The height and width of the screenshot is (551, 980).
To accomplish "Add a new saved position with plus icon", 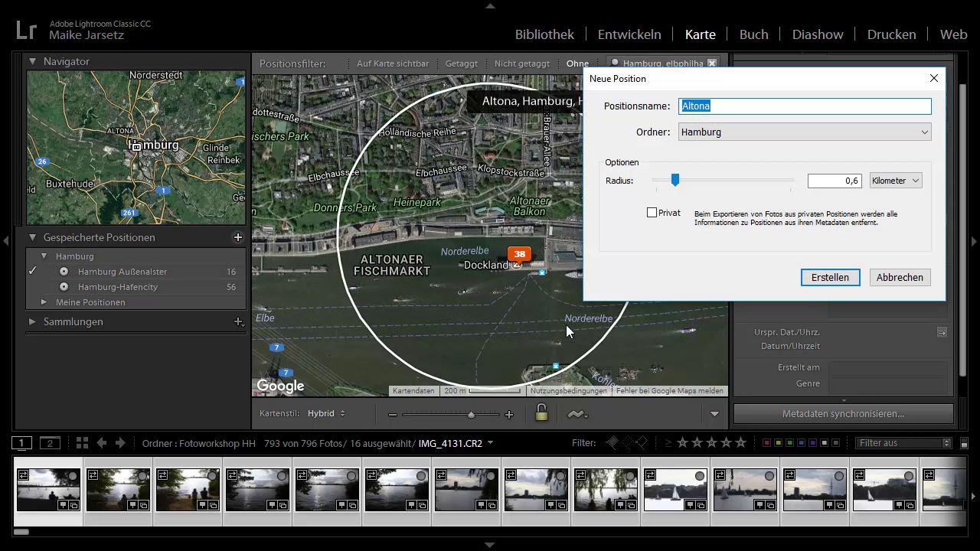I will (238, 237).
